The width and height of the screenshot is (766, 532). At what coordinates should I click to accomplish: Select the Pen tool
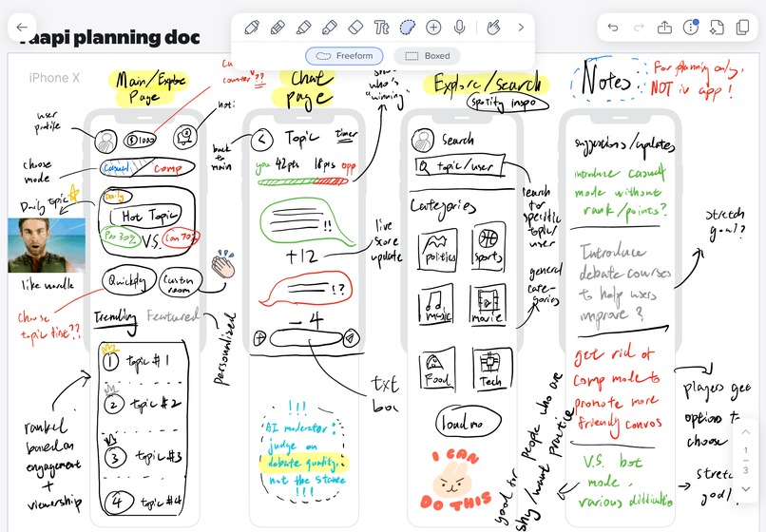click(252, 28)
